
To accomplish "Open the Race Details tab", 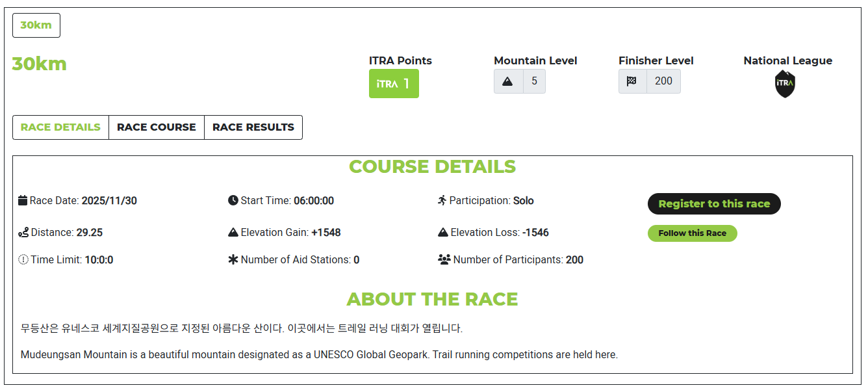I will pyautogui.click(x=60, y=127).
